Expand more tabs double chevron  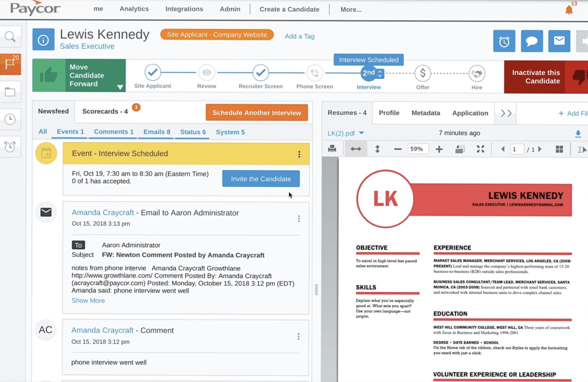[x=506, y=113]
